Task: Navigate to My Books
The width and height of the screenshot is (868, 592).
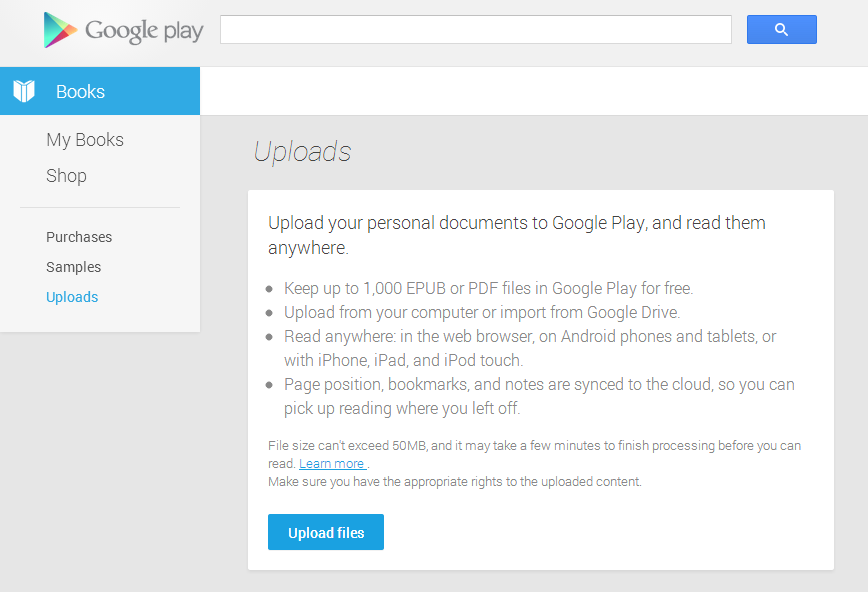Action: 84,139
